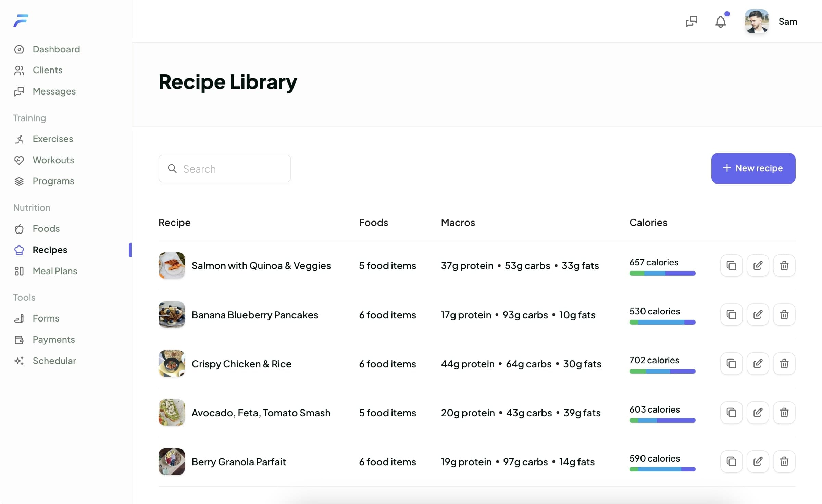
Task: Click the edit icon for Avocado, Feta, Tomato Smash
Action: [758, 412]
